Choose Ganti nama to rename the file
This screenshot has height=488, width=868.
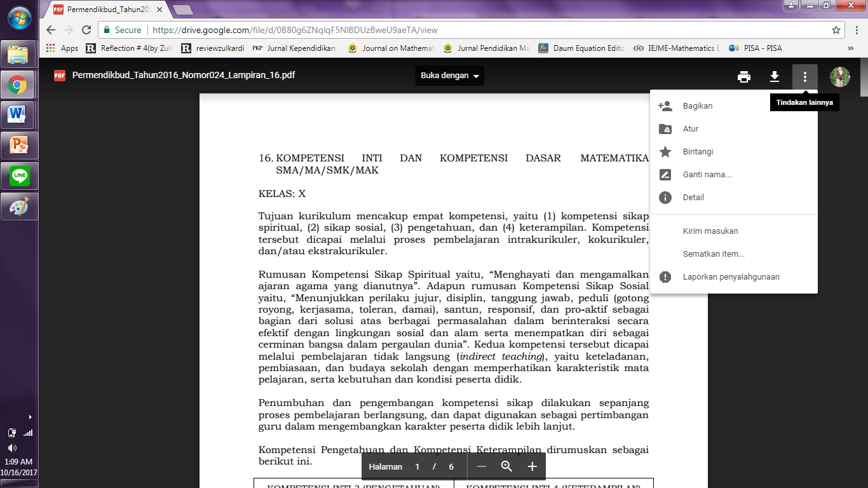[x=705, y=174]
